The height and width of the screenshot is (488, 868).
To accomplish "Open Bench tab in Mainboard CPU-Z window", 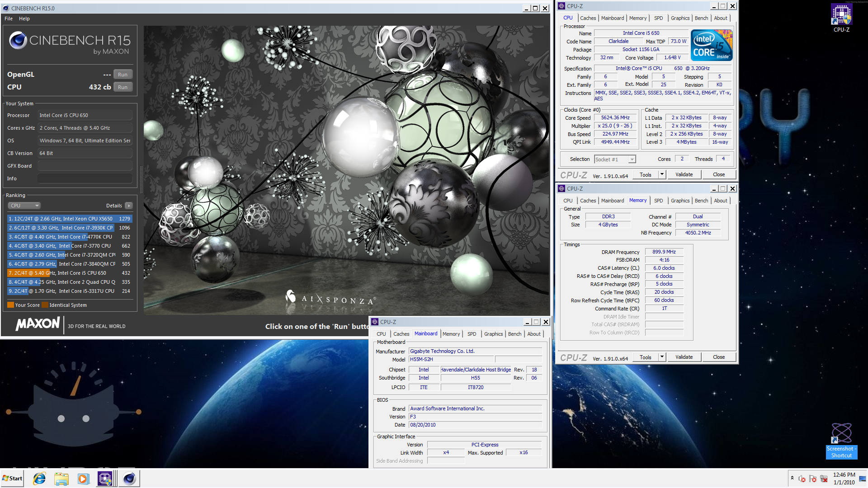I will pyautogui.click(x=514, y=334).
